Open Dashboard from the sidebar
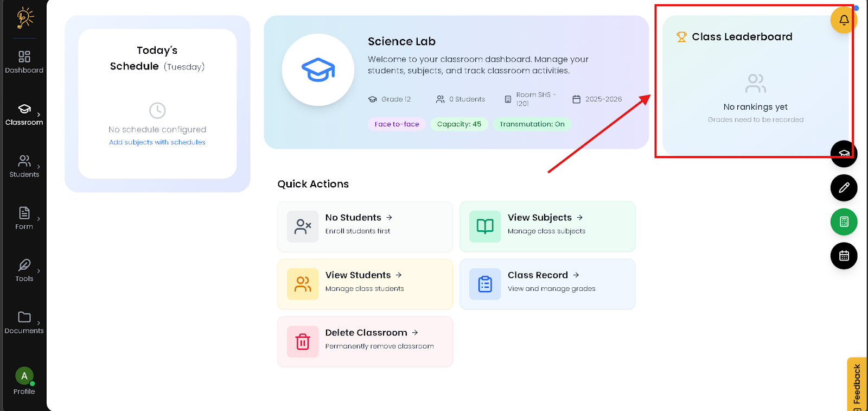Viewport: 868px width, 411px height. [x=24, y=62]
